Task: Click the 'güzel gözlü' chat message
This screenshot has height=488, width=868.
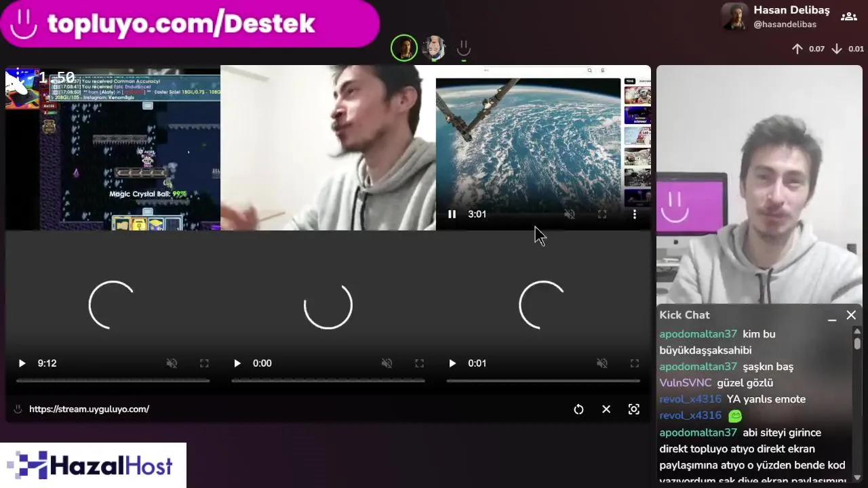Action: point(745,383)
